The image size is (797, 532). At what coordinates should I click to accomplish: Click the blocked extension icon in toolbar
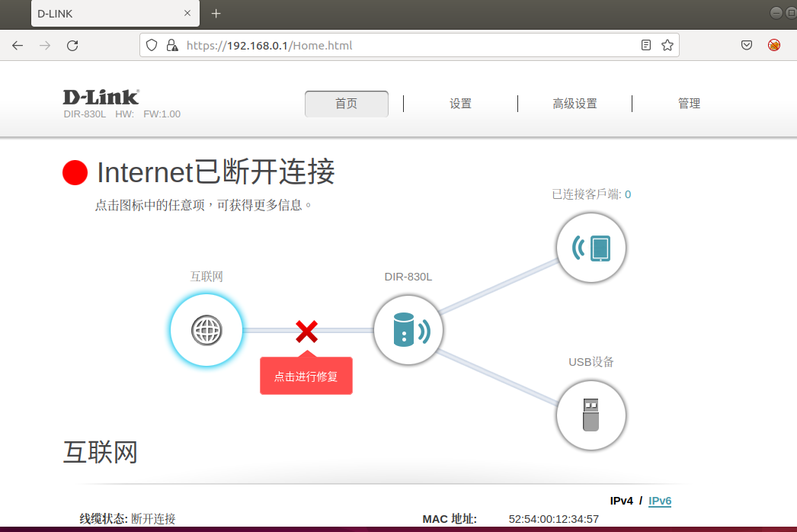[774, 45]
